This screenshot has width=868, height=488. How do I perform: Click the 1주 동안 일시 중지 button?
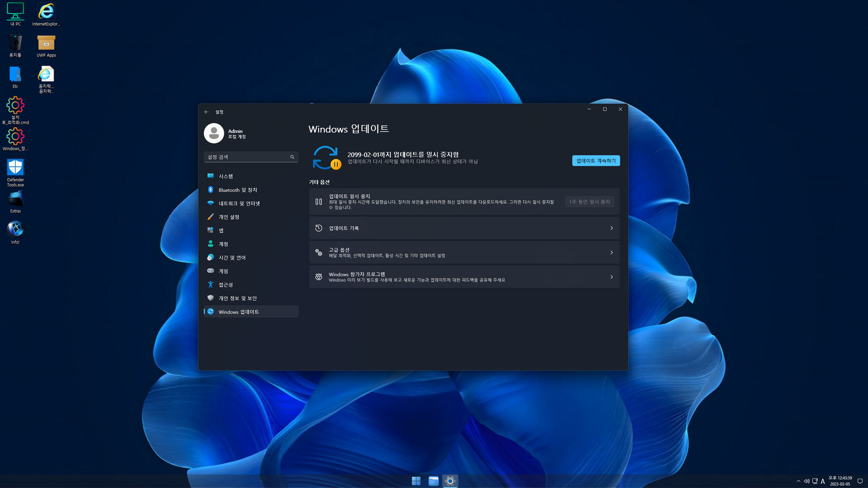tap(589, 202)
